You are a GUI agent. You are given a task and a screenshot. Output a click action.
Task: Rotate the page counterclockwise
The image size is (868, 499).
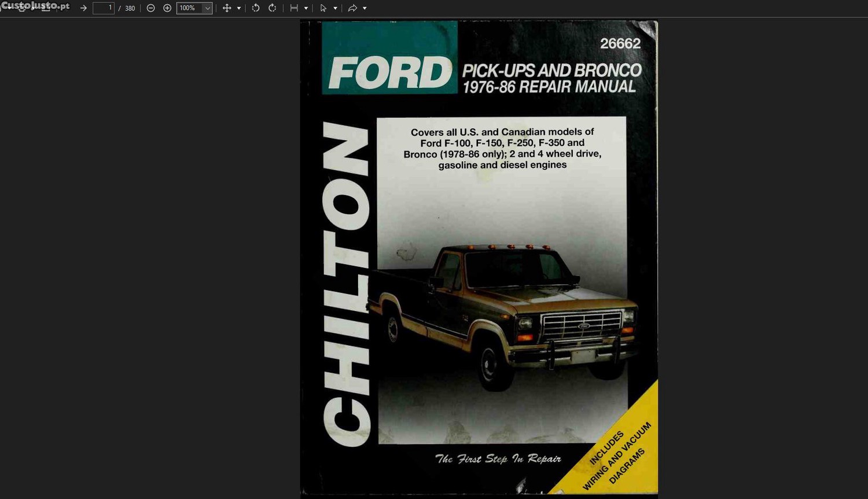coord(255,8)
